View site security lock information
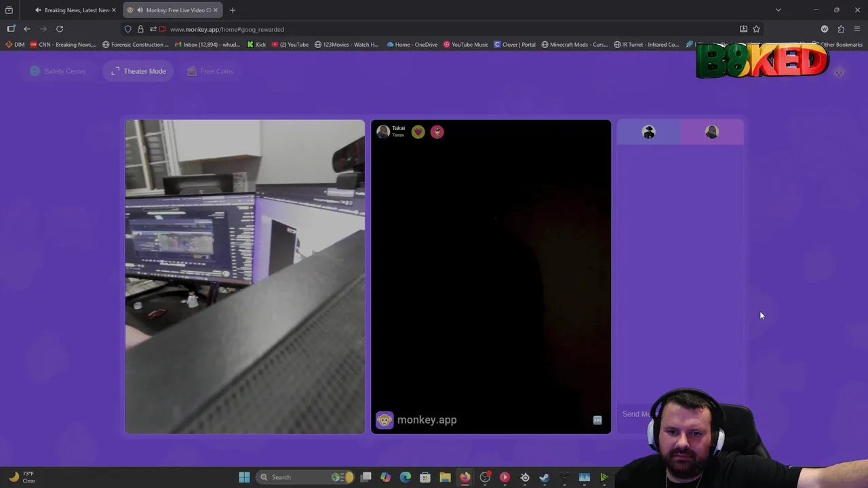Image resolution: width=868 pixels, height=488 pixels. (x=140, y=29)
